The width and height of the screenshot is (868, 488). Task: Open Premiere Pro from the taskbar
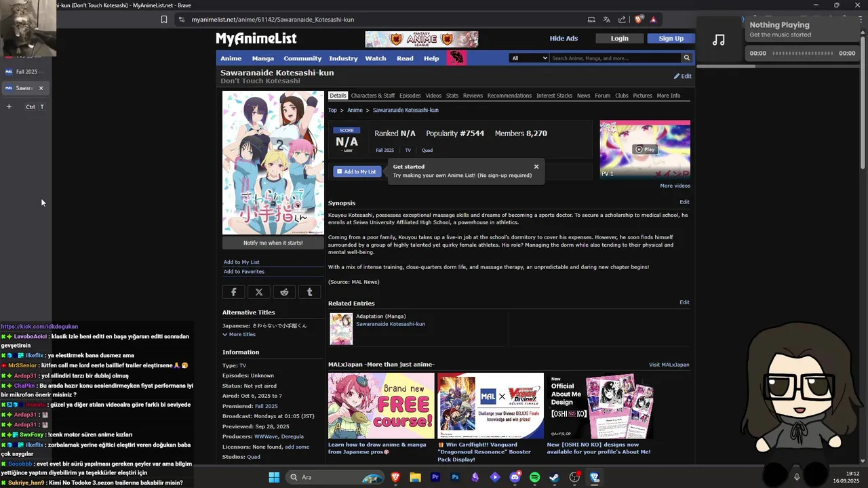[x=435, y=477]
